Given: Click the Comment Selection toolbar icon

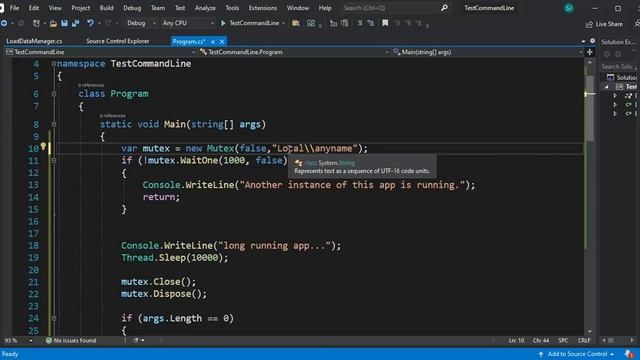Looking at the screenshot, I should click(x=360, y=23).
